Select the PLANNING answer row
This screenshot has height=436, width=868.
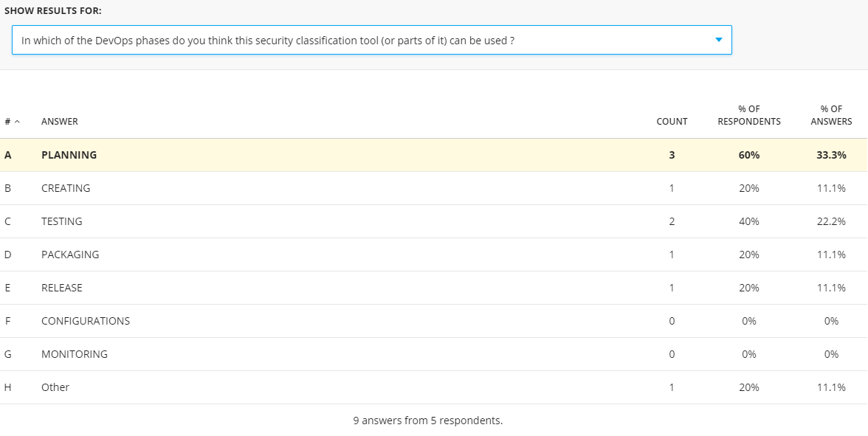(x=69, y=155)
